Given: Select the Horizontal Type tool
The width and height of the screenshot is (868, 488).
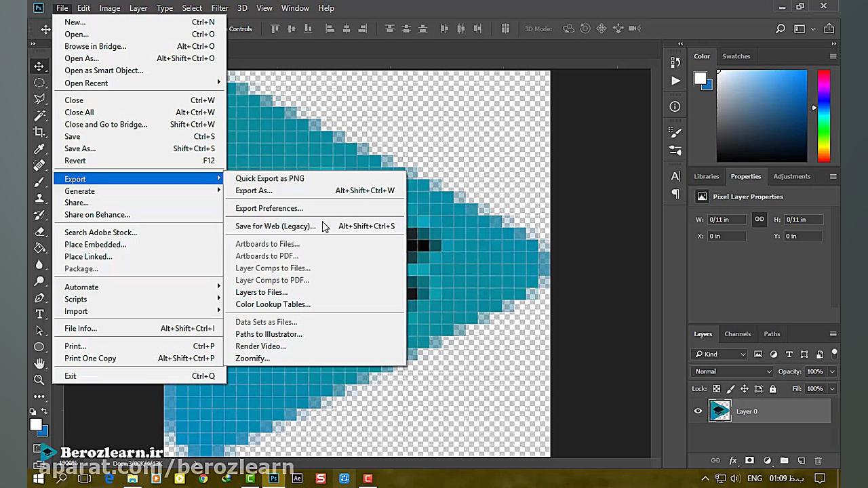Looking at the screenshot, I should click(x=39, y=314).
